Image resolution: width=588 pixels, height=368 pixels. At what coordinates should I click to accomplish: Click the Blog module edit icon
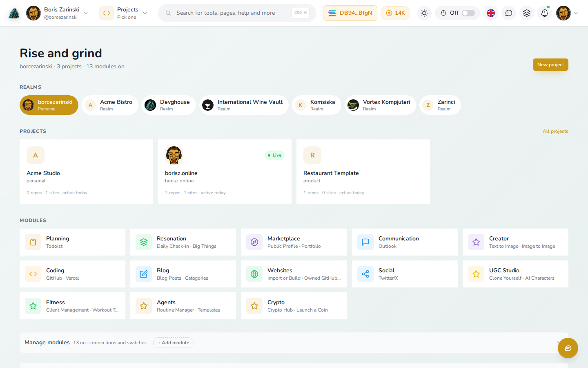click(x=144, y=274)
